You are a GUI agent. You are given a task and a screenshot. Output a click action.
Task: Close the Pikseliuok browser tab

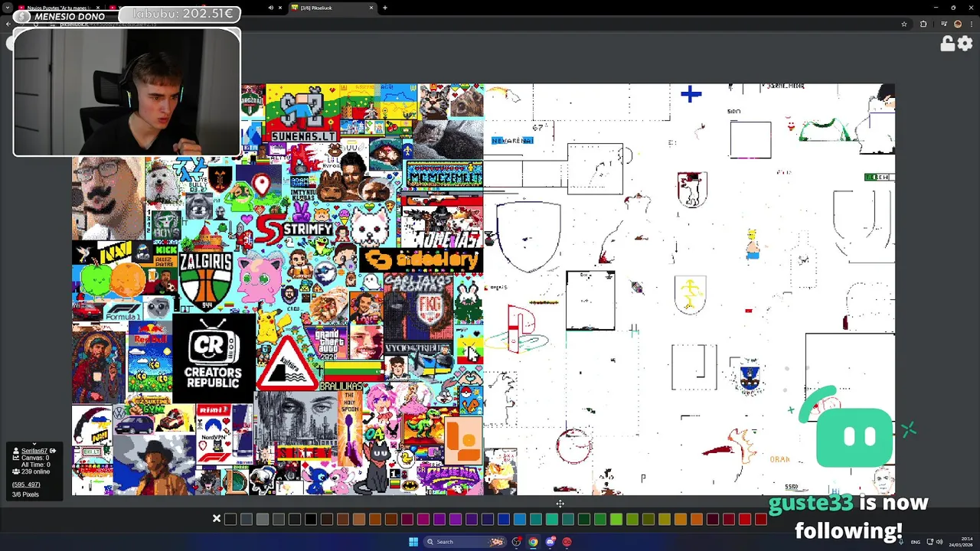pyautogui.click(x=371, y=8)
